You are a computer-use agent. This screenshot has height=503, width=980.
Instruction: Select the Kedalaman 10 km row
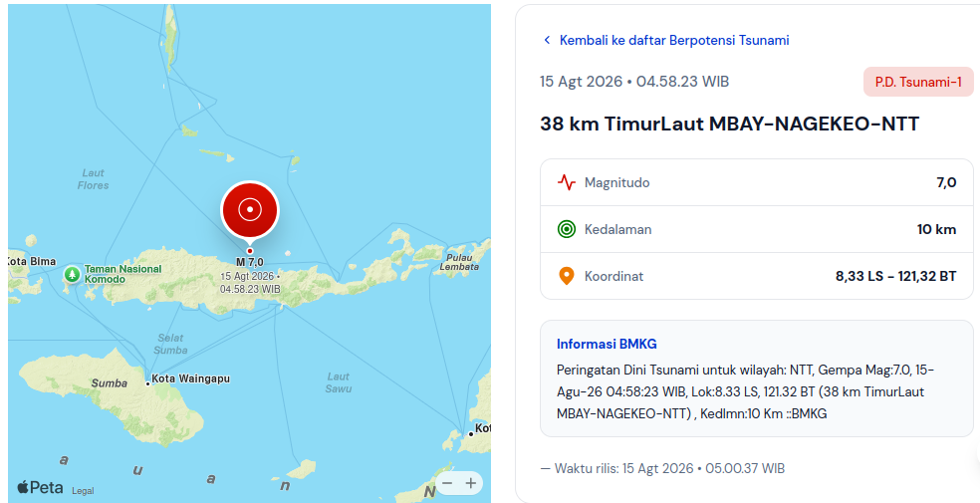click(757, 229)
